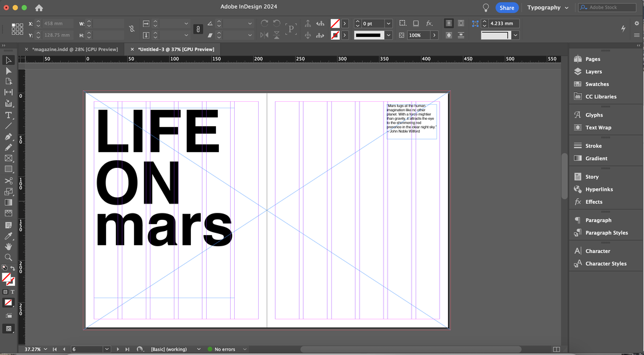Viewport: 644px width, 355px height.
Task: Click the fill color swatch in control bar
Action: click(x=335, y=23)
